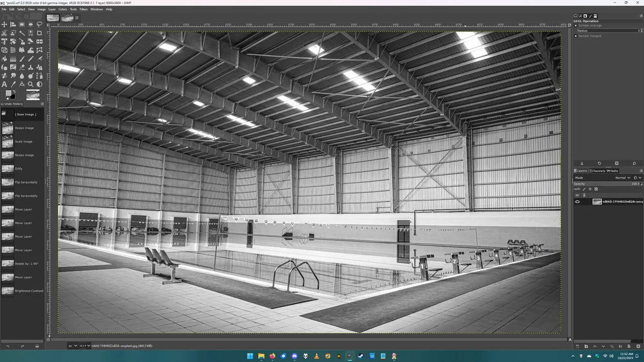Image resolution: width=644 pixels, height=362 pixels.
Task: Click the reset tool options button
Action: tap(634, 164)
